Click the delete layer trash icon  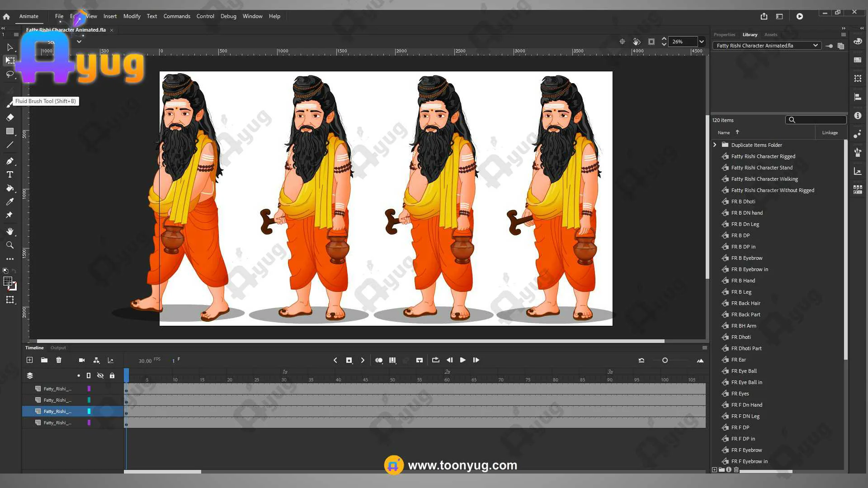pyautogui.click(x=59, y=360)
